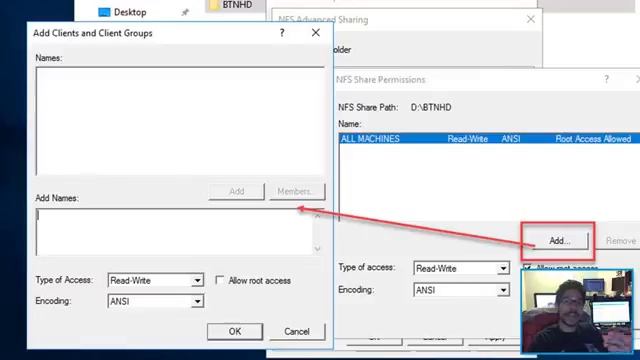Image resolution: width=640 pixels, height=360 pixels.
Task: Select the ALL MACHINES entry in NFS Share Permissions
Action: pyautogui.click(x=489, y=139)
